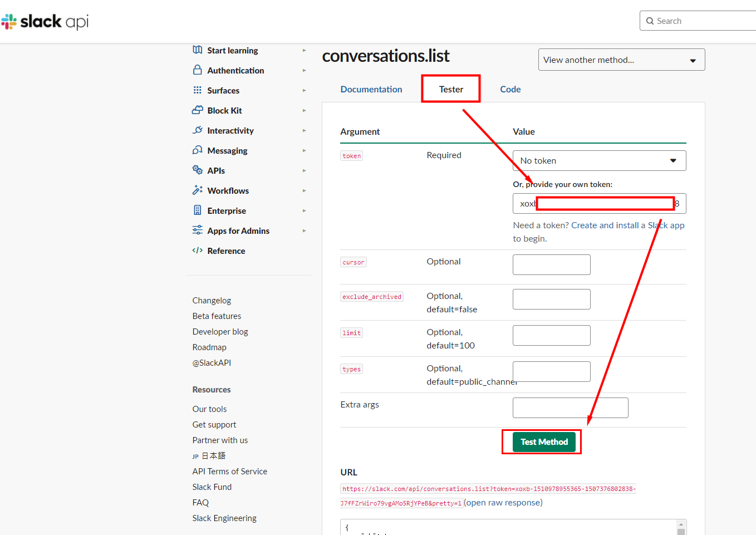Open the raw response link
The width and height of the screenshot is (756, 535).
tap(503, 503)
